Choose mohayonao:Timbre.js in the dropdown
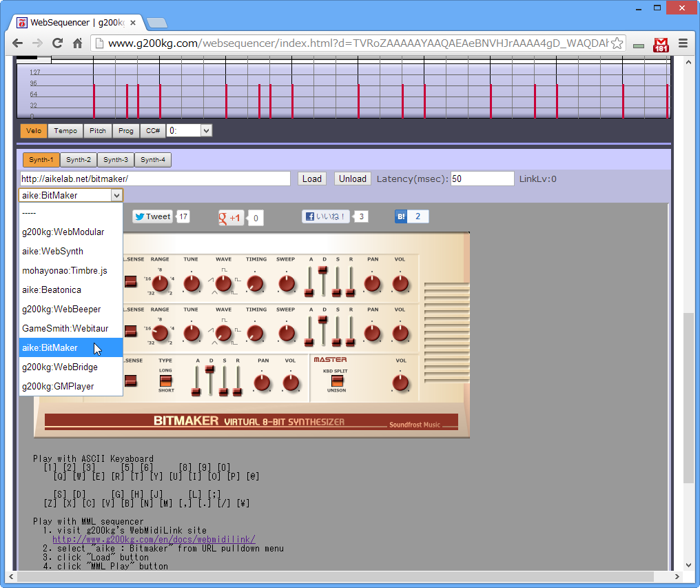Viewport: 700px width, 588px height. pyautogui.click(x=71, y=270)
